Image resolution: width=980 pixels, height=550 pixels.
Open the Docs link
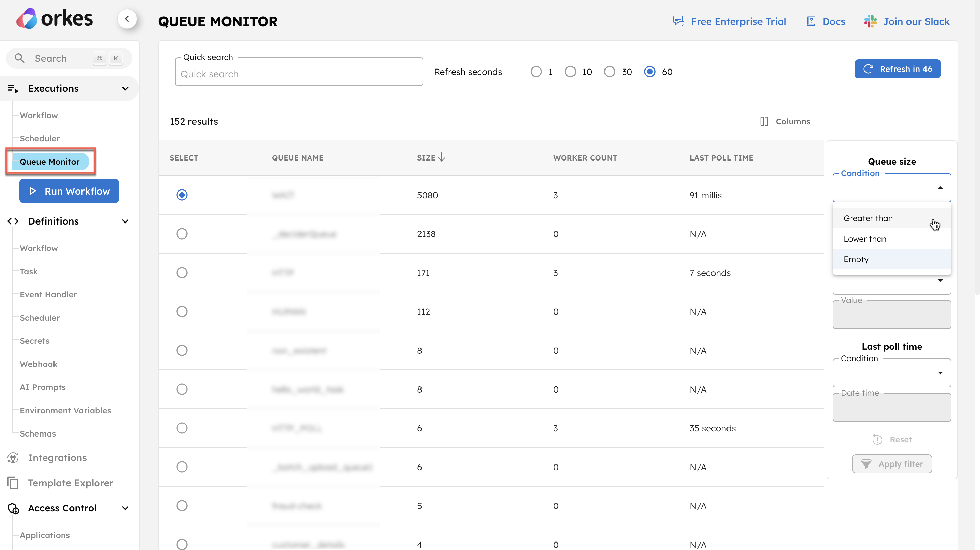point(826,21)
